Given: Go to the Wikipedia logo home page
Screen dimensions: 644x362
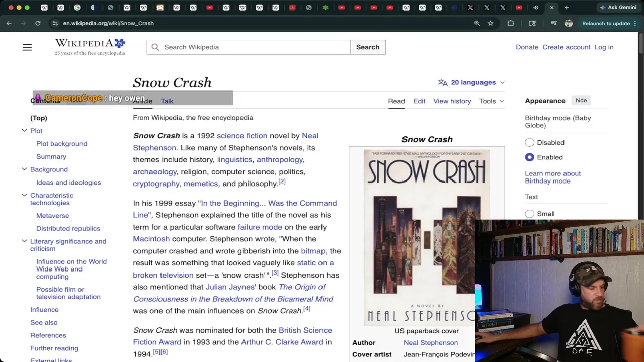Looking at the screenshot, I should (x=90, y=47).
